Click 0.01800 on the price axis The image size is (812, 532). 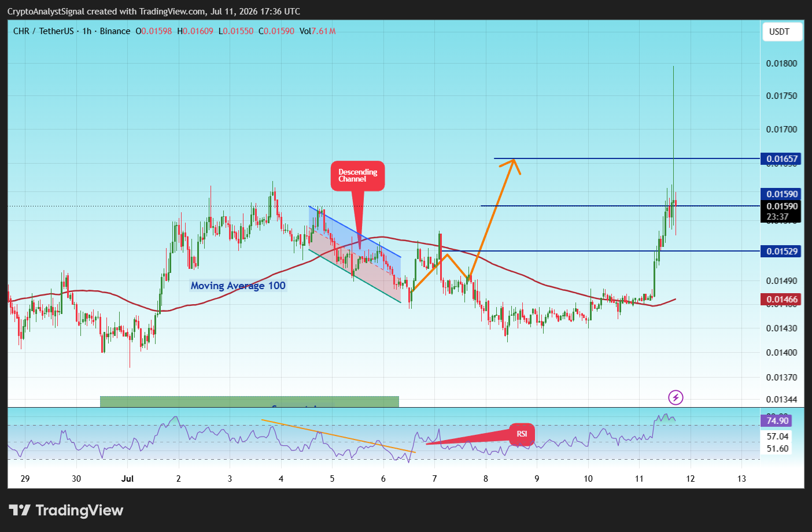click(782, 64)
